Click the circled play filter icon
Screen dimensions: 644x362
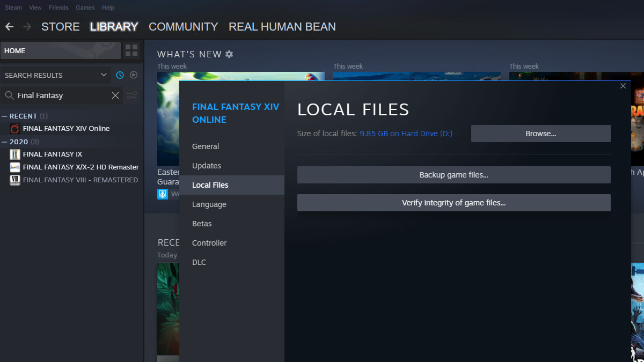[x=133, y=75]
